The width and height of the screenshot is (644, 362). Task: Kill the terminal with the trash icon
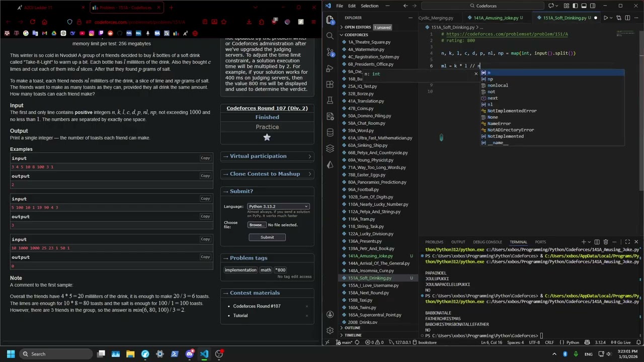(606, 242)
